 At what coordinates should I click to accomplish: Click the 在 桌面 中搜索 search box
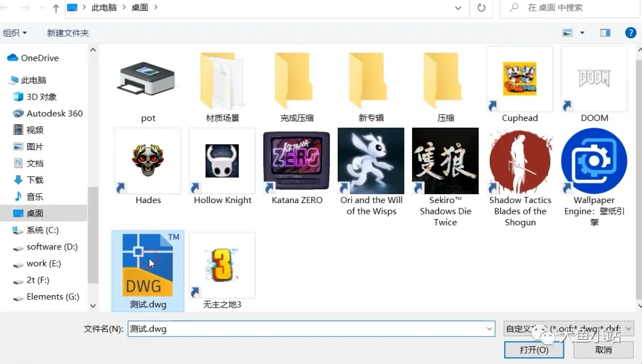(x=571, y=8)
